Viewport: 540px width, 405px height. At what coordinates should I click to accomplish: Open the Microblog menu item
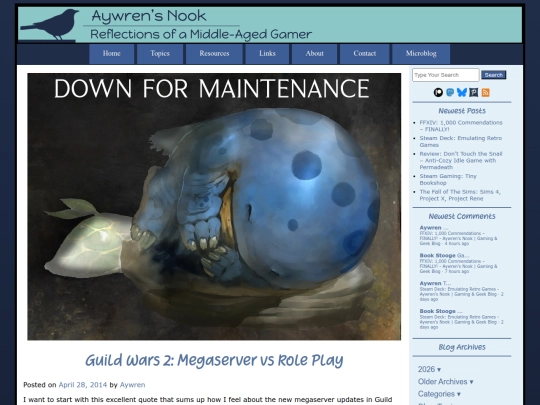point(421,54)
